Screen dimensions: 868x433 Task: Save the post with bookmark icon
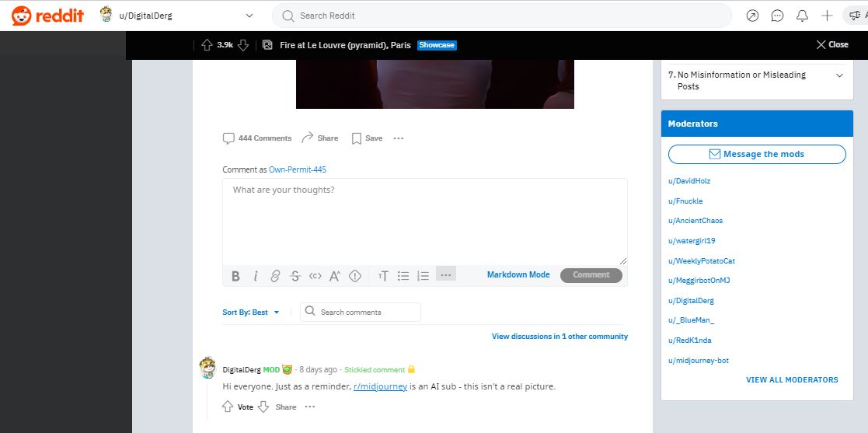(x=367, y=138)
